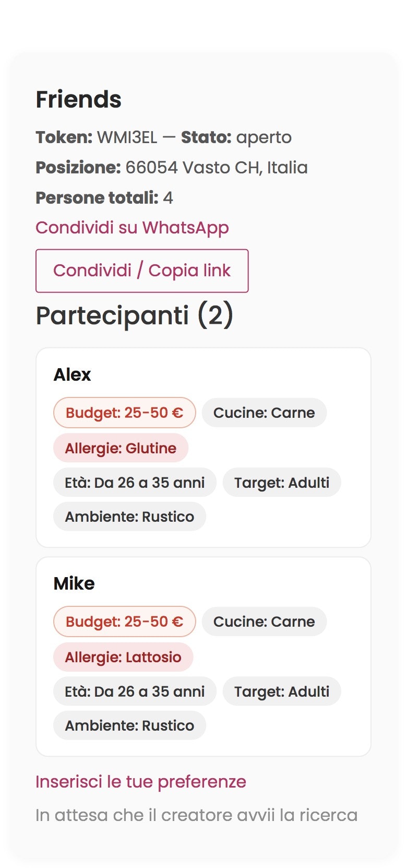
Task: Open Inserisci le tue preferenze
Action: coord(140,782)
